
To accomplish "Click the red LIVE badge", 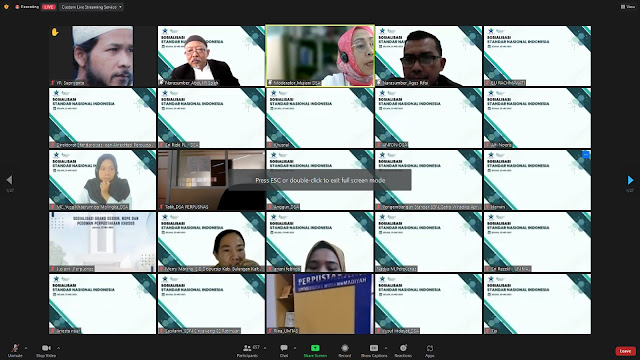I will (x=49, y=7).
